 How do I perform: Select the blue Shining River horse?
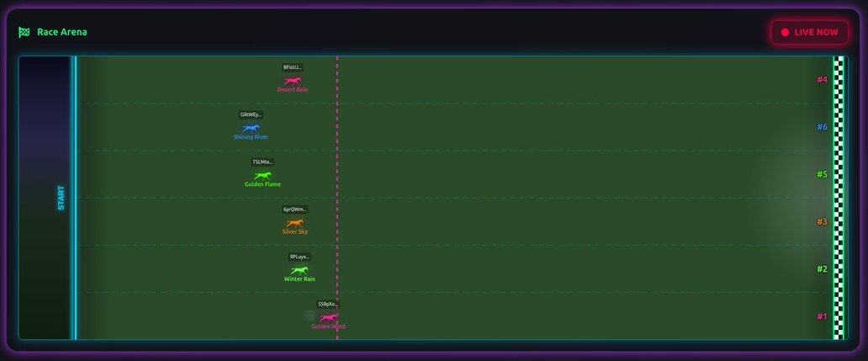(251, 128)
